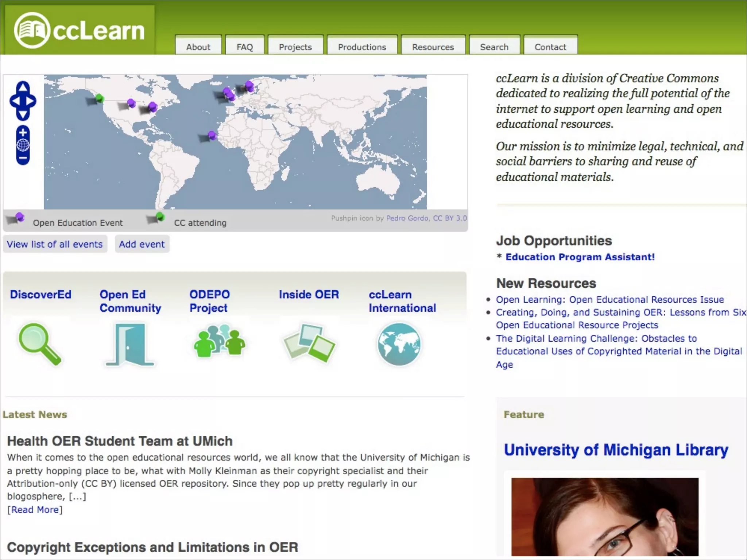Click the Open Ed Community door icon

[129, 345]
